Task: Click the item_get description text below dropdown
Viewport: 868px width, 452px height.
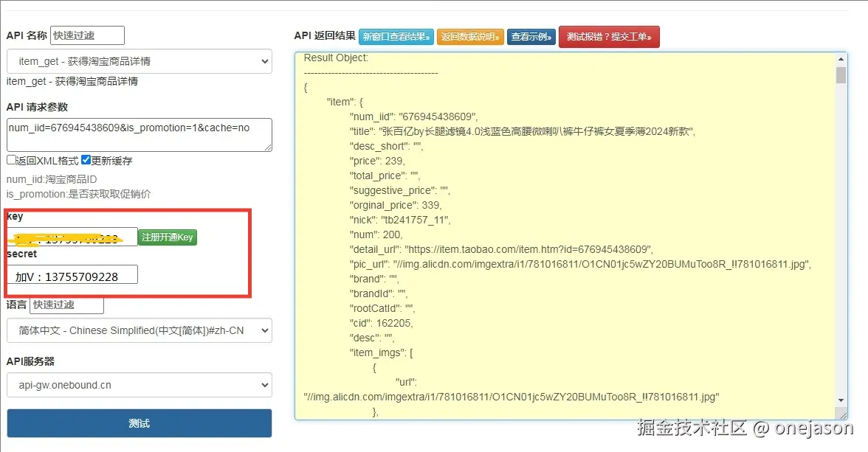Action: pos(72,81)
